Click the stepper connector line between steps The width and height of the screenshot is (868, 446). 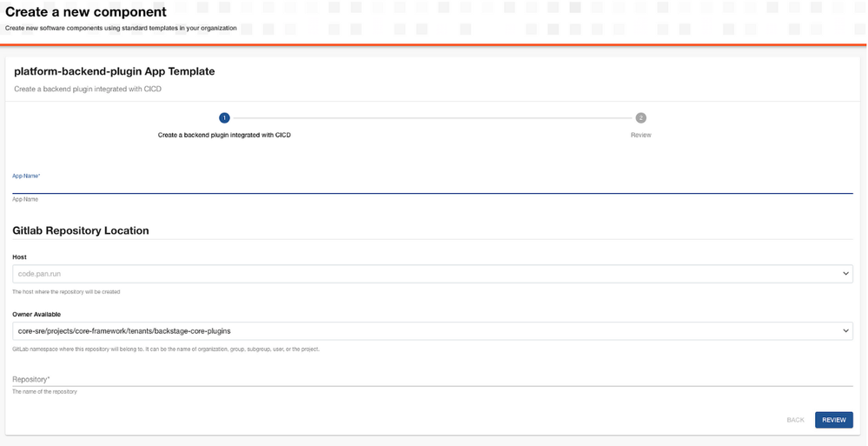click(432, 117)
